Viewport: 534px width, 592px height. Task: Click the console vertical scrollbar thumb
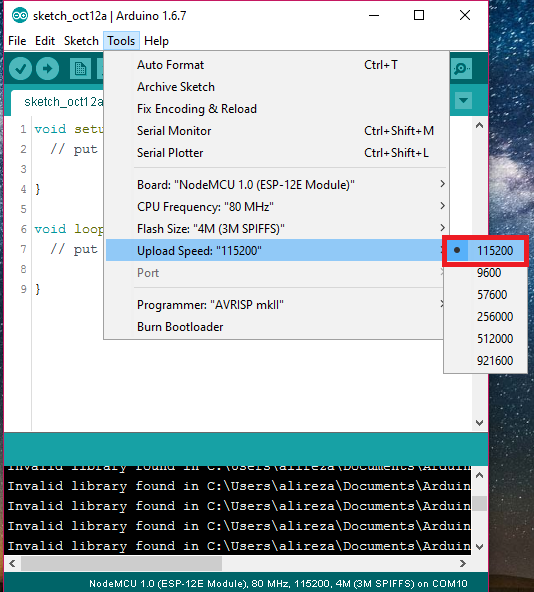pyautogui.click(x=480, y=503)
